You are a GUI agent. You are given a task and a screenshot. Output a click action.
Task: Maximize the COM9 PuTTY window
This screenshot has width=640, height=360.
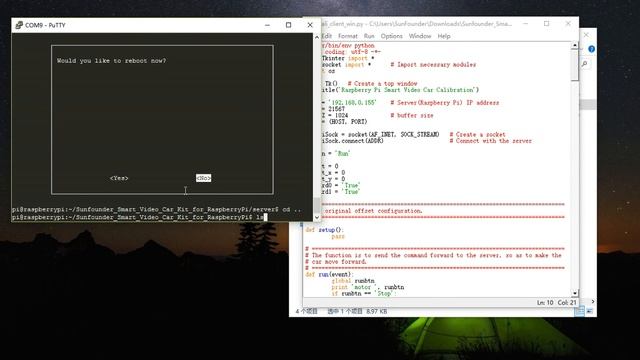[x=289, y=25]
